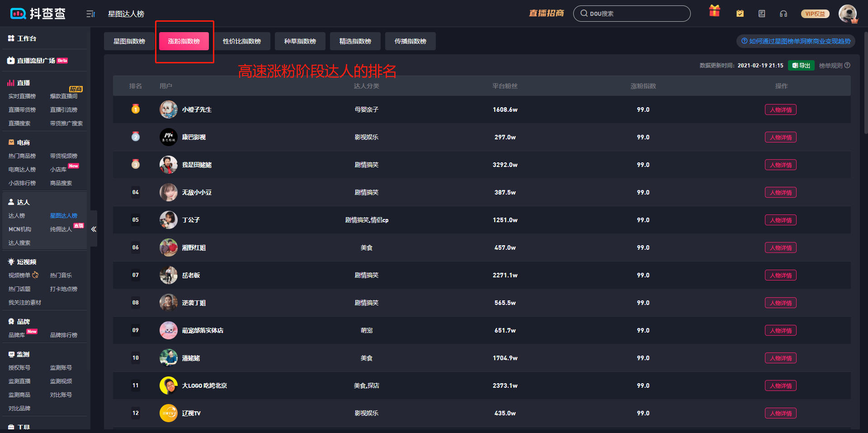
Task: Open the 种草指数榜 tab
Action: coord(300,41)
